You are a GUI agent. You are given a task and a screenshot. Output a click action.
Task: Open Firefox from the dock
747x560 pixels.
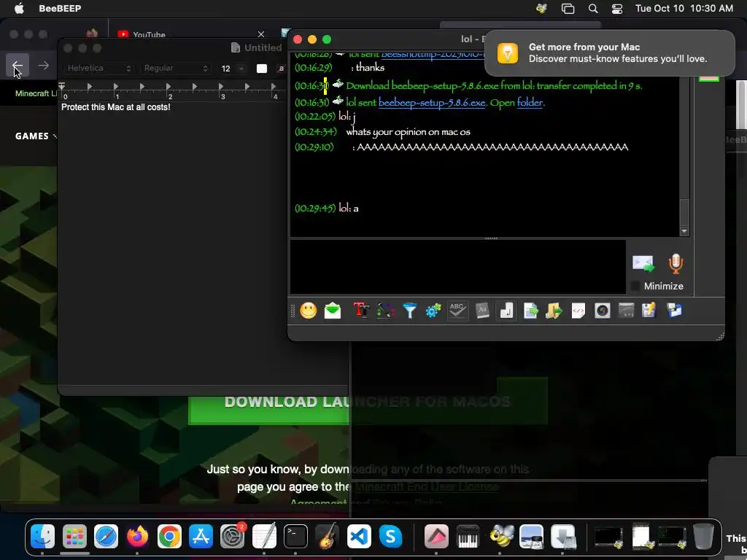[x=137, y=537]
